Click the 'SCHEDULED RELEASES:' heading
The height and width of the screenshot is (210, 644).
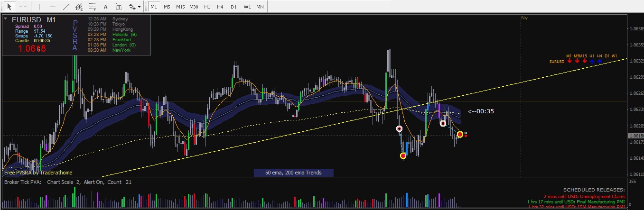click(x=594, y=190)
